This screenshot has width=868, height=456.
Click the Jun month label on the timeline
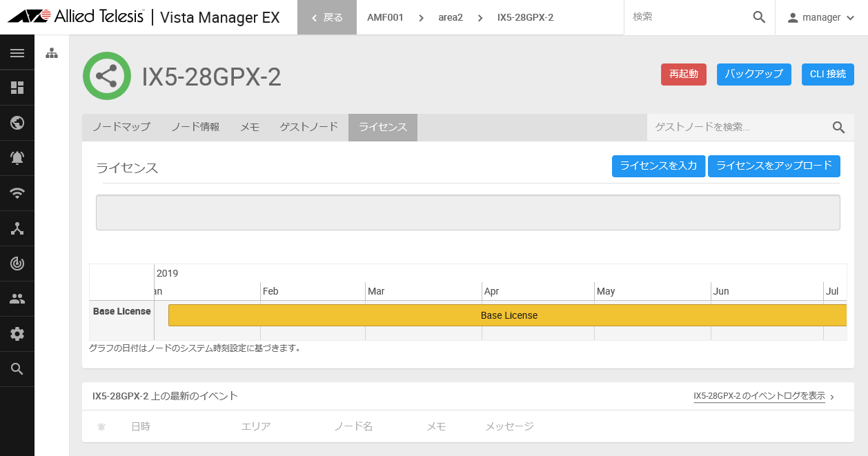(x=721, y=291)
